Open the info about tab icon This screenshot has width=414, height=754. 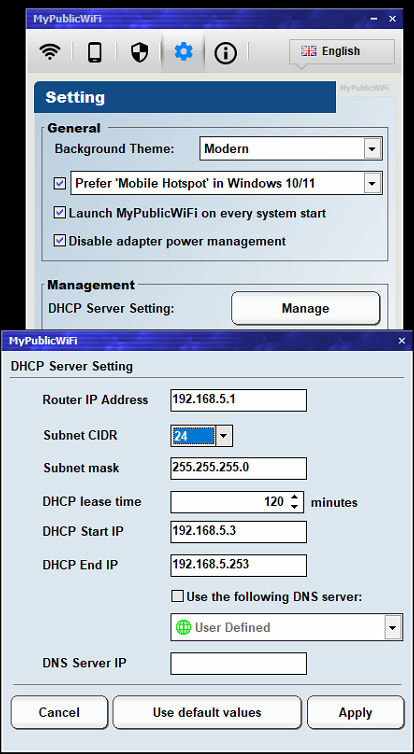point(226,53)
